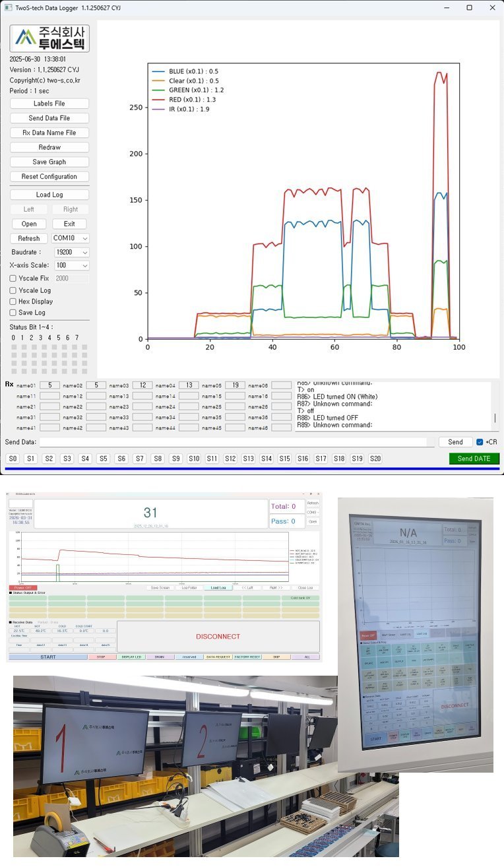Click the Load Log button
The image size is (504, 867).
(49, 195)
